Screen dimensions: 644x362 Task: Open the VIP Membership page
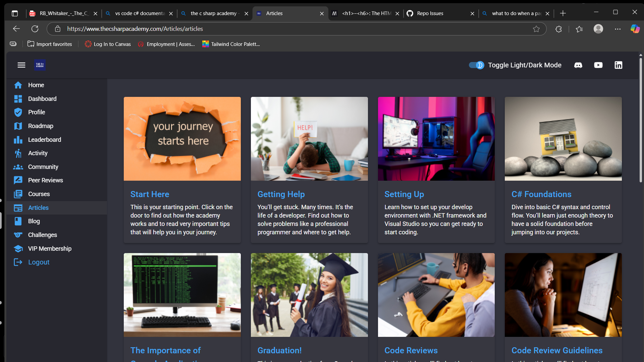pos(50,249)
